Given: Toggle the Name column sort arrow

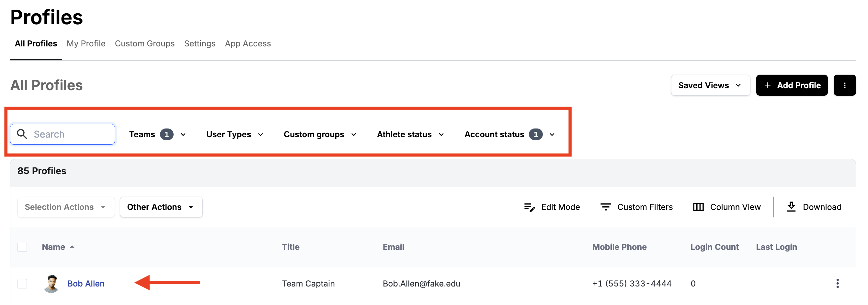Looking at the screenshot, I should click(73, 247).
